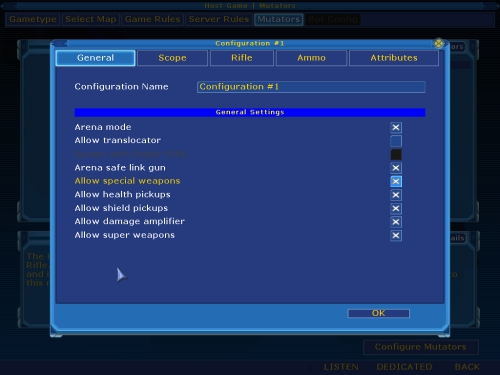500x375 pixels.
Task: Select the Gametype tab in Host Game
Action: [x=33, y=19]
